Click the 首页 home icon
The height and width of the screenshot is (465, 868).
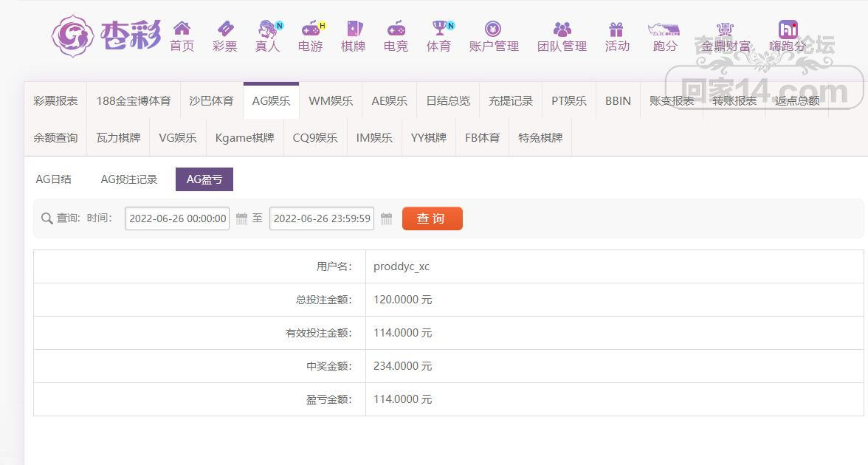click(x=182, y=30)
